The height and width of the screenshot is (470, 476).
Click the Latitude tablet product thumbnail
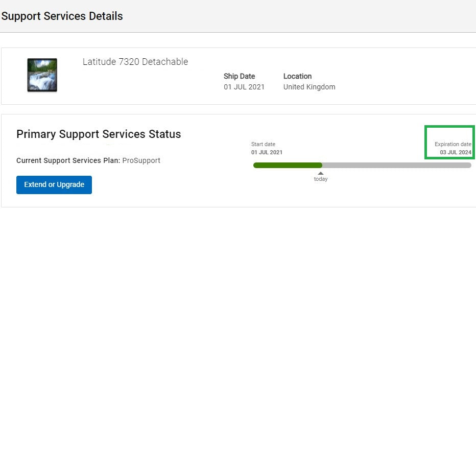tap(42, 75)
